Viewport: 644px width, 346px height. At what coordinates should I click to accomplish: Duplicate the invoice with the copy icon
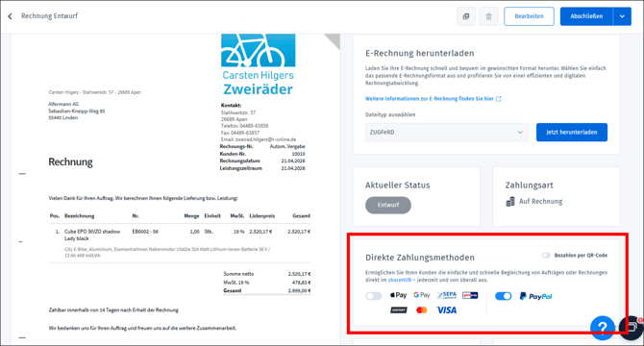(466, 16)
